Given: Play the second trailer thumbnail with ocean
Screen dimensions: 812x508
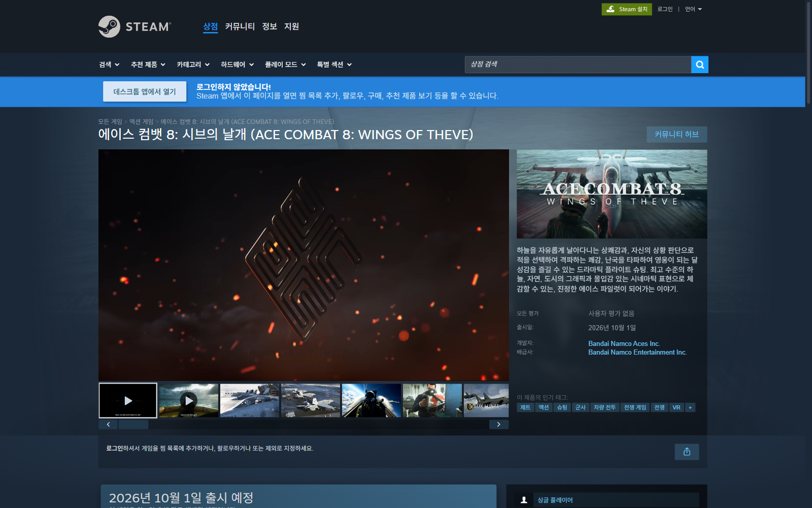Looking at the screenshot, I should 189,400.
